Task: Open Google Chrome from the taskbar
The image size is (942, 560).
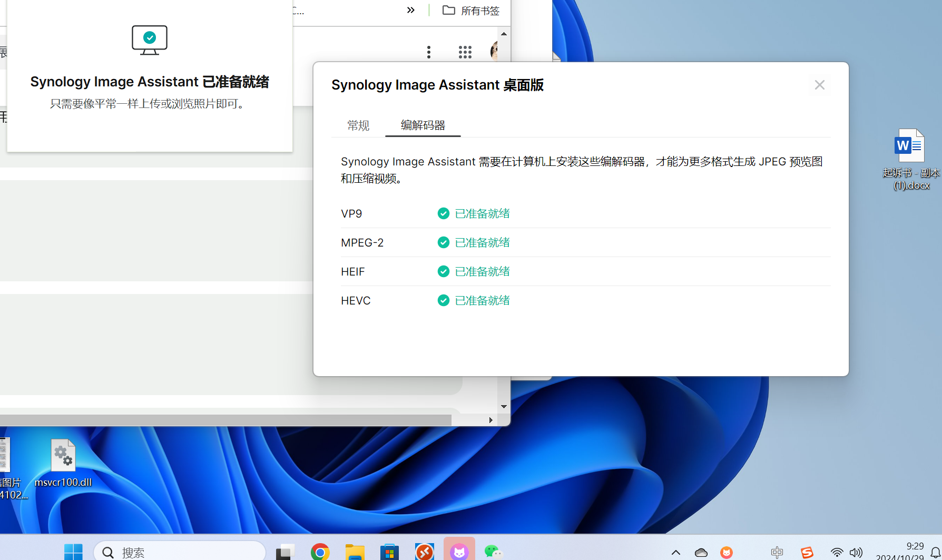Action: tap(320, 552)
